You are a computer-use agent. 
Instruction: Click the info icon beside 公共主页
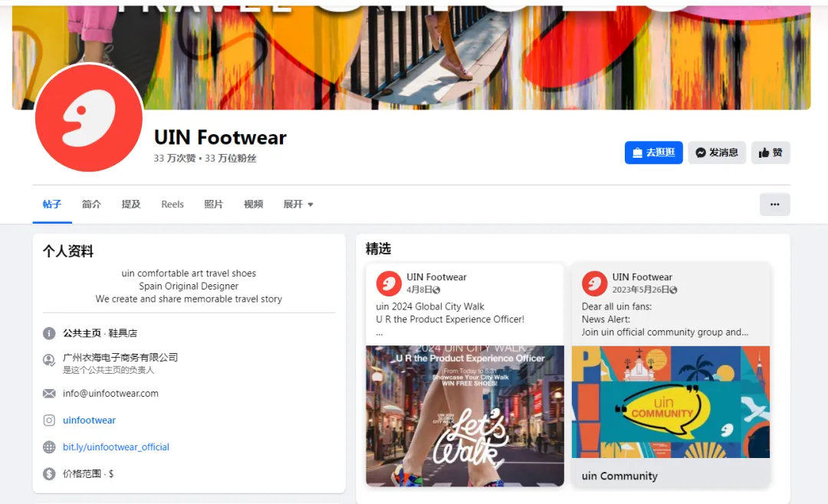pyautogui.click(x=49, y=333)
